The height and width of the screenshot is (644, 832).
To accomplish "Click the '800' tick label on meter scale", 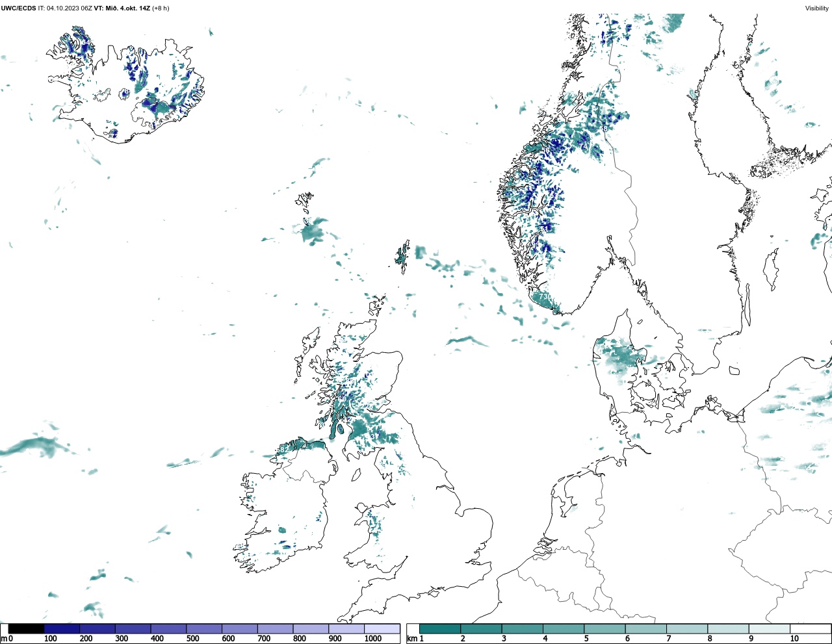I will pyautogui.click(x=299, y=639).
